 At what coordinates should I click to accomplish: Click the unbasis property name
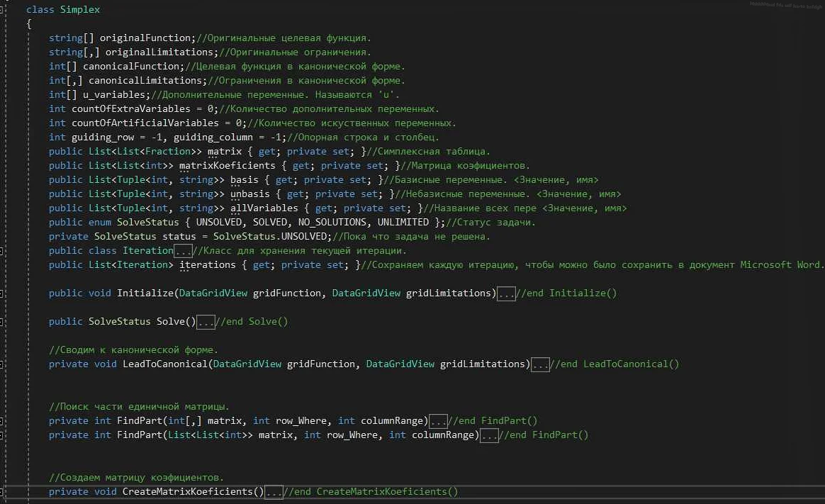coord(250,194)
